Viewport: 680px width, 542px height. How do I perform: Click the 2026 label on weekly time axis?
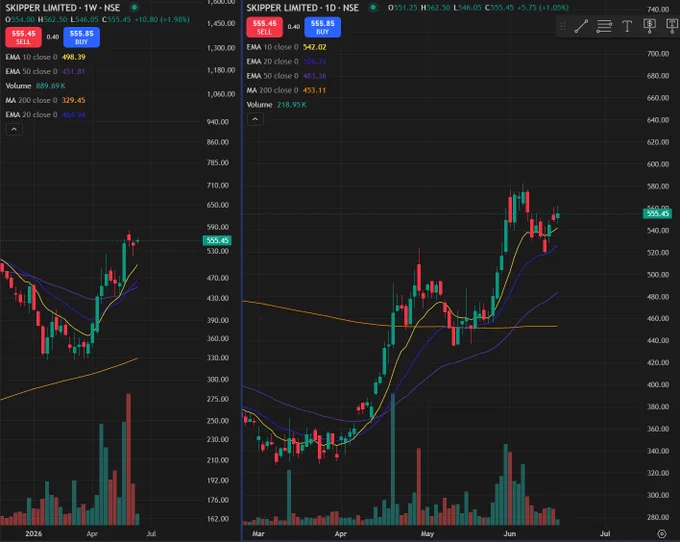pos(33,534)
